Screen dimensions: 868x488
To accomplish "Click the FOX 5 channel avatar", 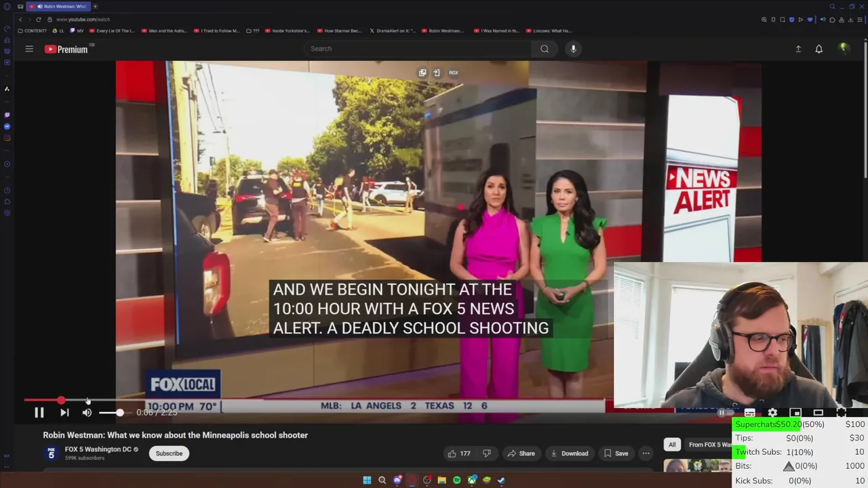I will tap(51, 453).
